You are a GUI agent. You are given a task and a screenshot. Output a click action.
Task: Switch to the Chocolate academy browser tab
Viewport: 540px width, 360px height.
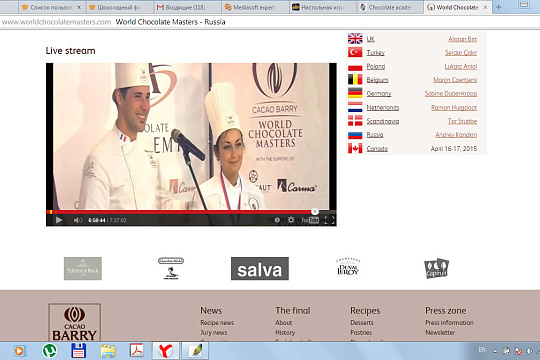pos(390,7)
